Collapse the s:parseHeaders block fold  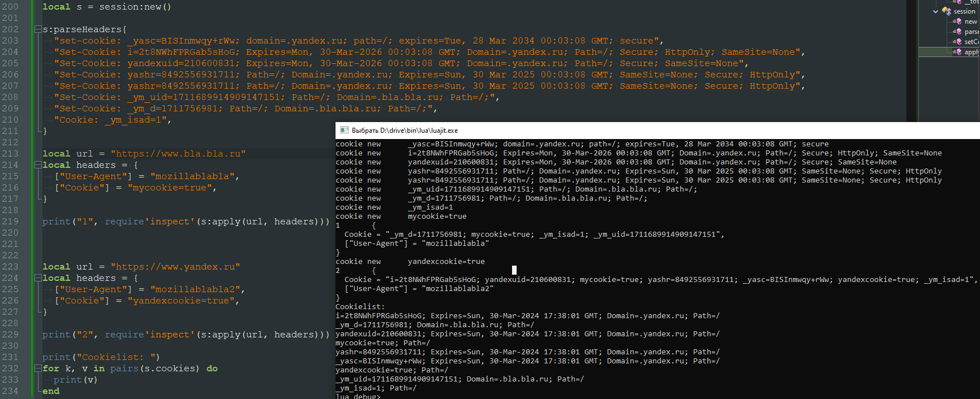pyautogui.click(x=37, y=29)
